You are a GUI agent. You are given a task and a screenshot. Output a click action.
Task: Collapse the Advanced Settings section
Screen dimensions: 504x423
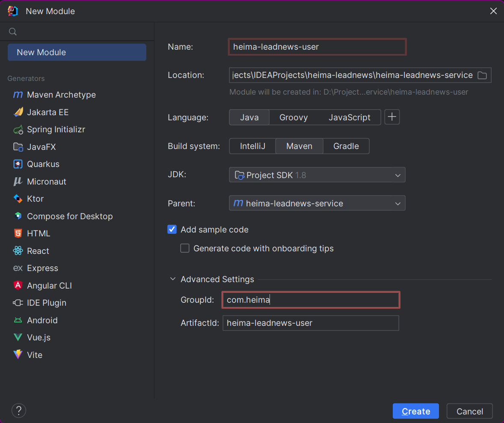click(173, 279)
